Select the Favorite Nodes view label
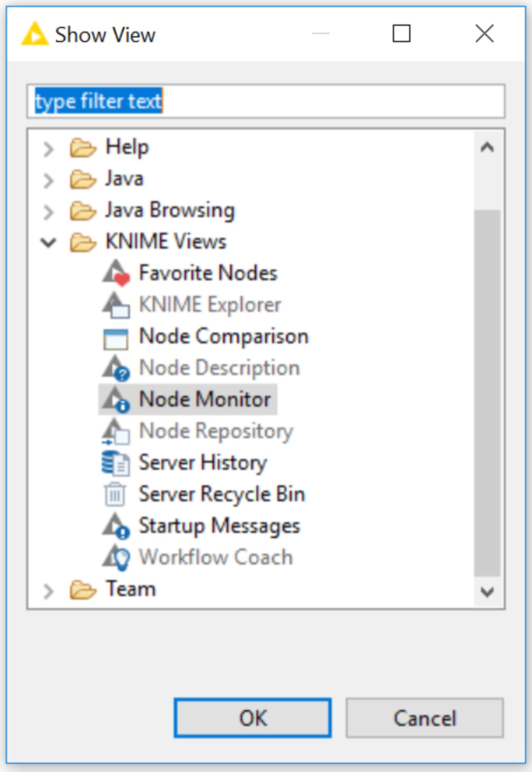Image resolution: width=532 pixels, height=772 pixels. click(x=208, y=273)
